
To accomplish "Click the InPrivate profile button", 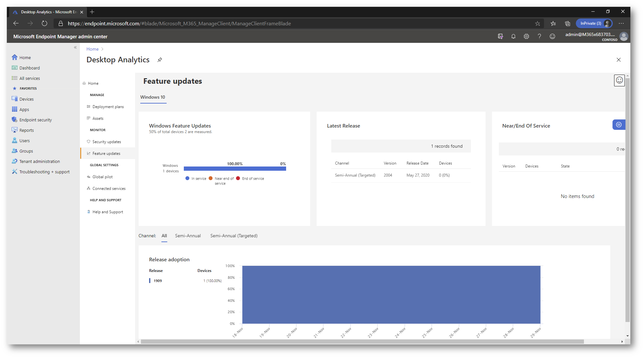I will click(594, 23).
